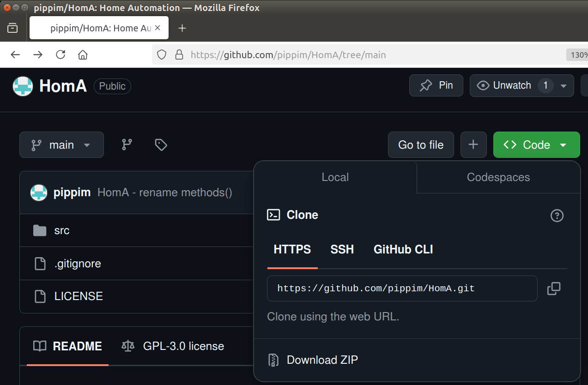The height and width of the screenshot is (385, 588).
Task: Open the Firefox home page icon
Action: 83,55
